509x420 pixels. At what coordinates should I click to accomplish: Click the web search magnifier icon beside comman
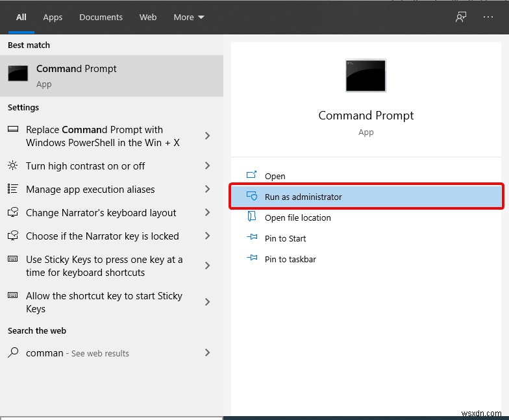[13, 352]
